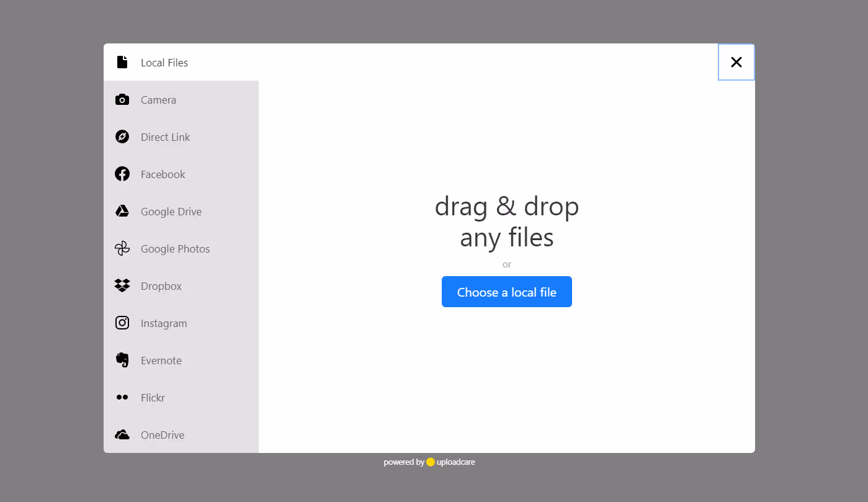Click the OneDrive cloud icon
868x502 pixels.
click(122, 434)
